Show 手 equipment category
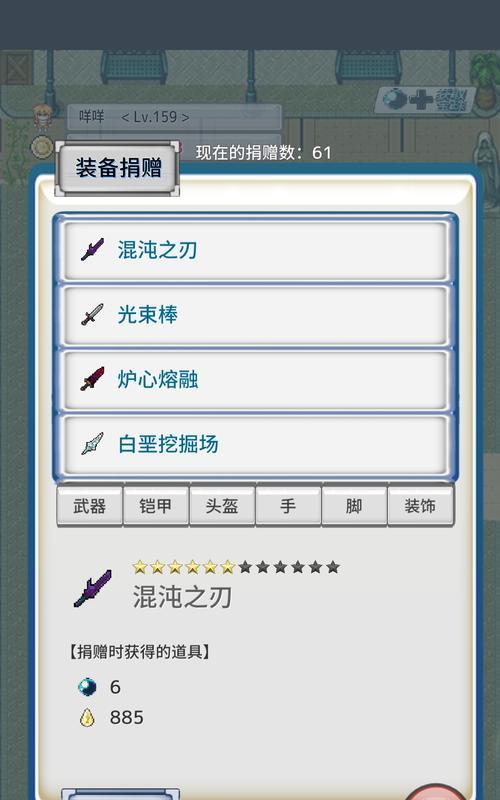Viewport: 500px width, 800px height. click(x=288, y=506)
